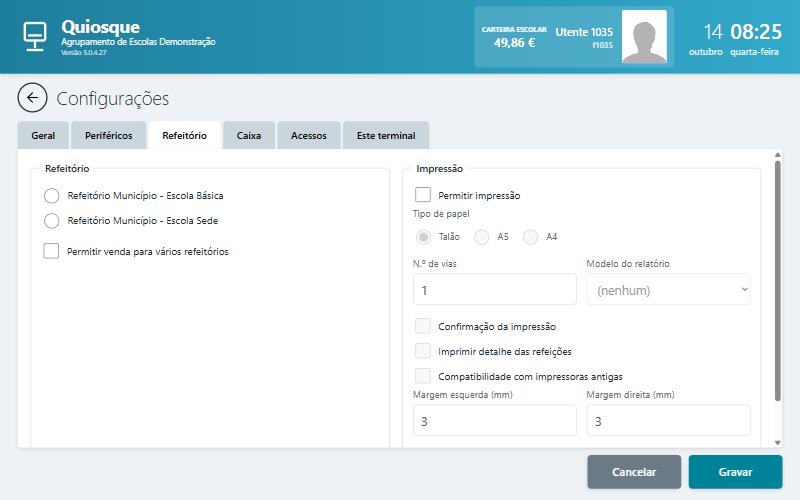The height and width of the screenshot is (500, 800).
Task: Choose A5 paper type
Action: [x=482, y=237]
